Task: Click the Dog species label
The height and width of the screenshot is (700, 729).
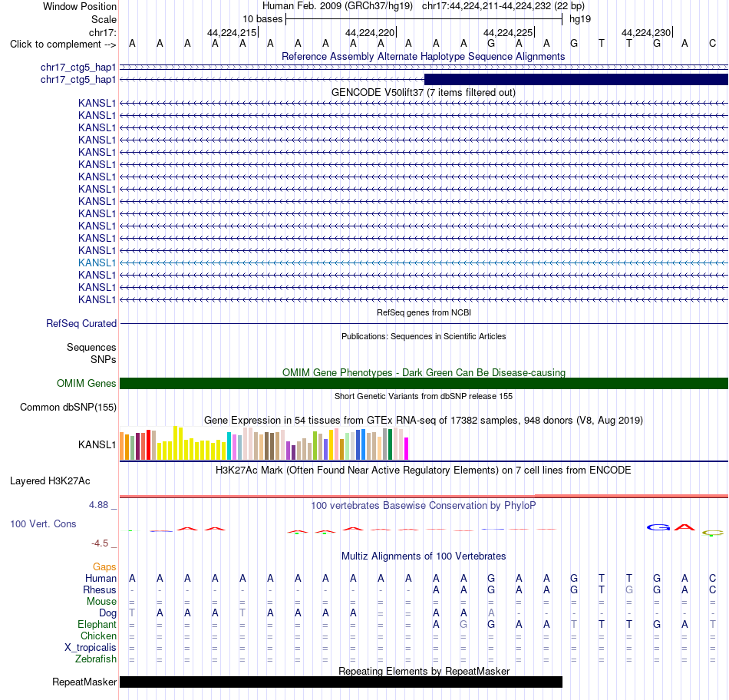Action: click(107, 613)
